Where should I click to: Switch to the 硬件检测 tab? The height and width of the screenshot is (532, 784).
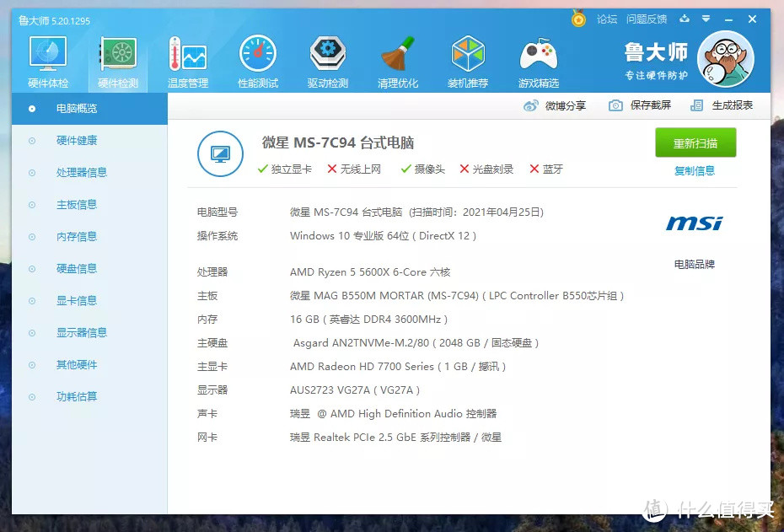118,55
